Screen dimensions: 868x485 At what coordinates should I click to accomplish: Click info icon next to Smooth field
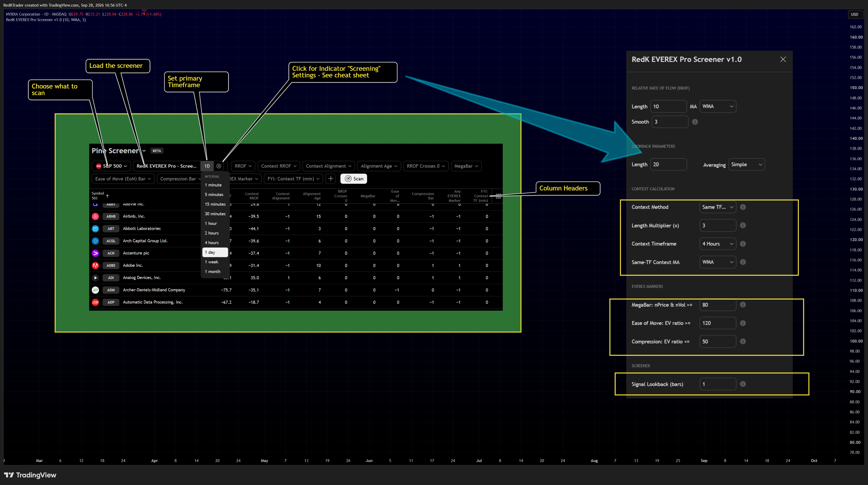click(695, 122)
